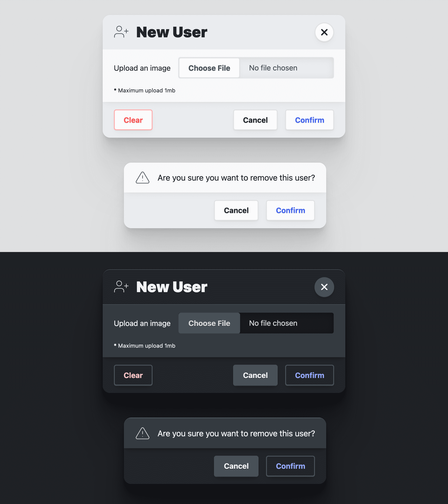Image resolution: width=448 pixels, height=504 pixels.
Task: Click the Add User icon in dark mode header
Action: pyautogui.click(x=121, y=287)
